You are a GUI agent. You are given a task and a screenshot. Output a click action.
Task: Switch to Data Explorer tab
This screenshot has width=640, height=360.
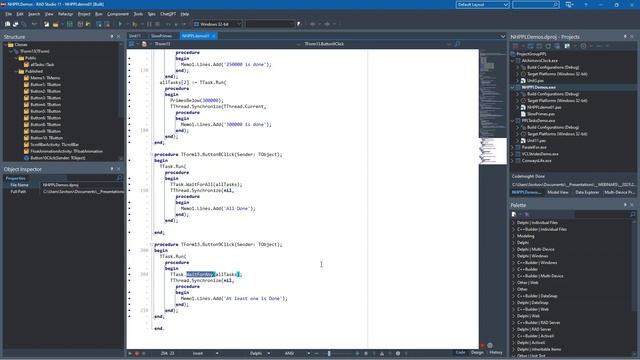click(x=587, y=192)
